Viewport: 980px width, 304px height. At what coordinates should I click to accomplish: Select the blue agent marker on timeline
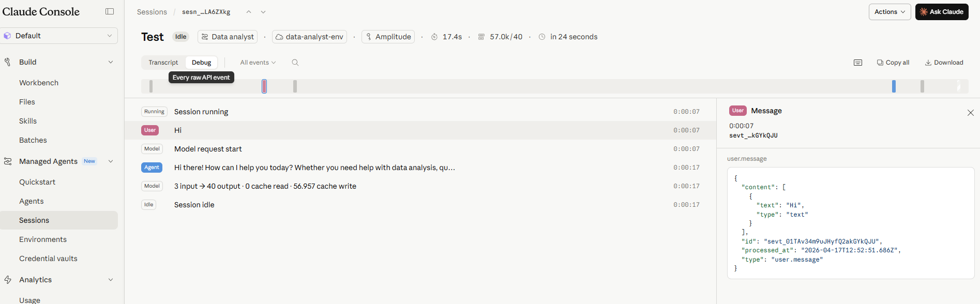pos(894,86)
